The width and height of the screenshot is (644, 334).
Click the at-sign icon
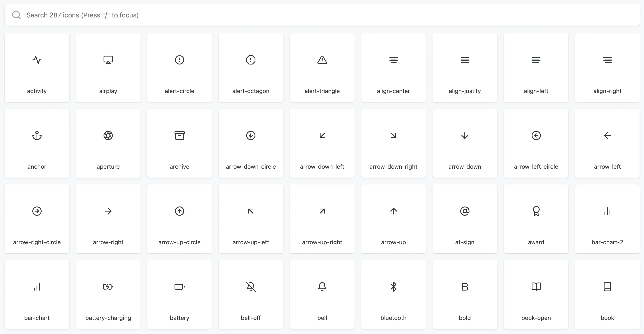464,211
